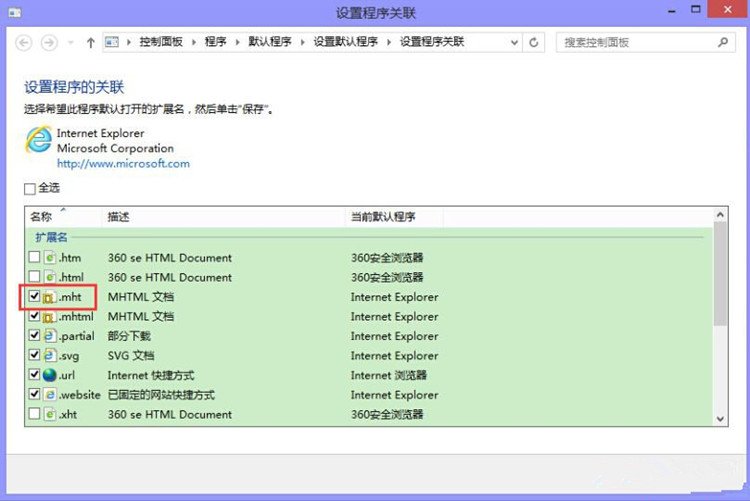Click the forward navigation arrow

[x=49, y=43]
